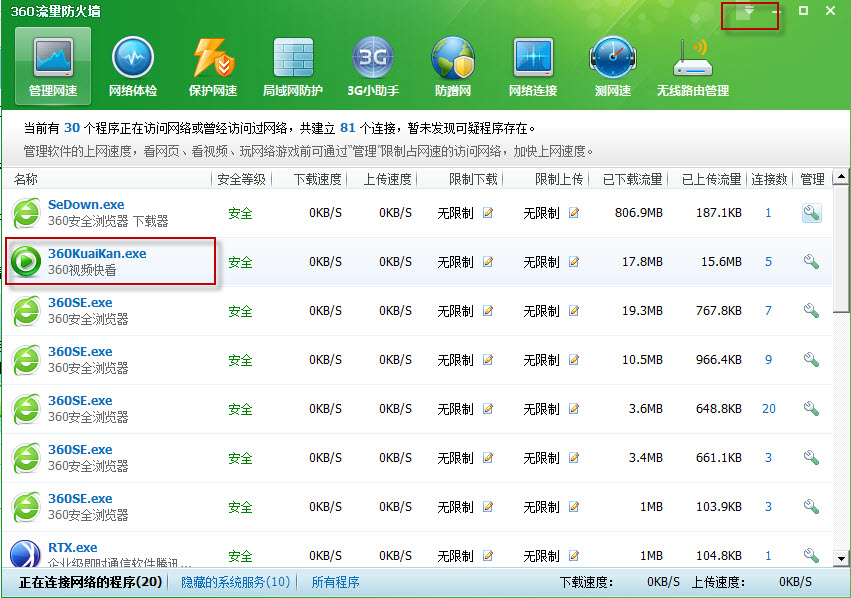Sort by the 连接数 column header
The image size is (851, 598).
click(x=769, y=179)
